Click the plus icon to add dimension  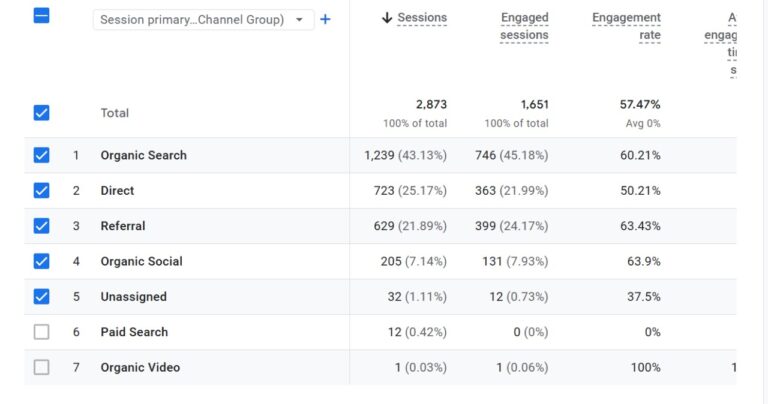325,19
